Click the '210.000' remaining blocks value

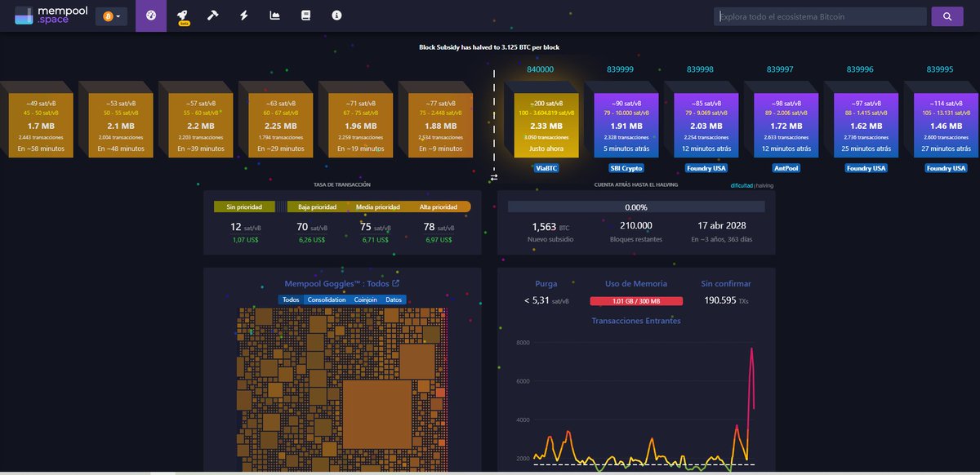coord(636,226)
